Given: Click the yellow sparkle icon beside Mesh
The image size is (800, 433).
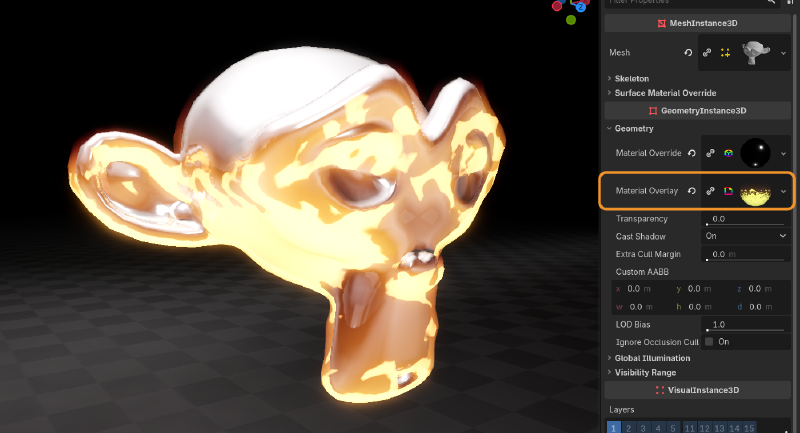Looking at the screenshot, I should (x=725, y=53).
